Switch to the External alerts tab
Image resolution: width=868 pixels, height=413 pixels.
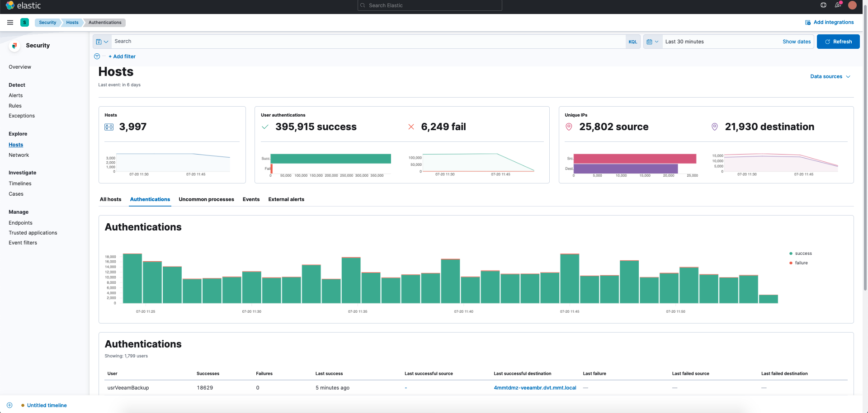click(x=286, y=199)
